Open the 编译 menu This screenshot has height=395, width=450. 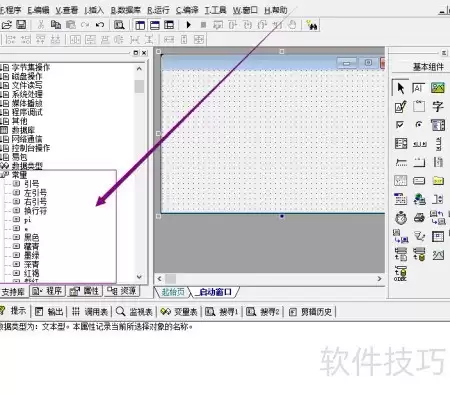coord(187,10)
